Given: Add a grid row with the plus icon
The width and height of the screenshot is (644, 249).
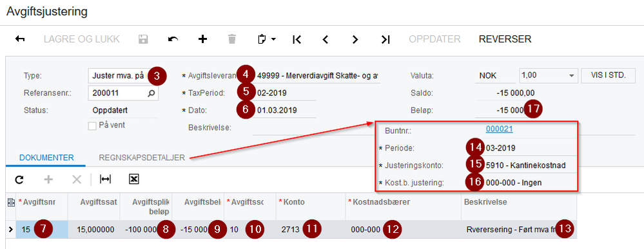Looking at the screenshot, I should (48, 180).
